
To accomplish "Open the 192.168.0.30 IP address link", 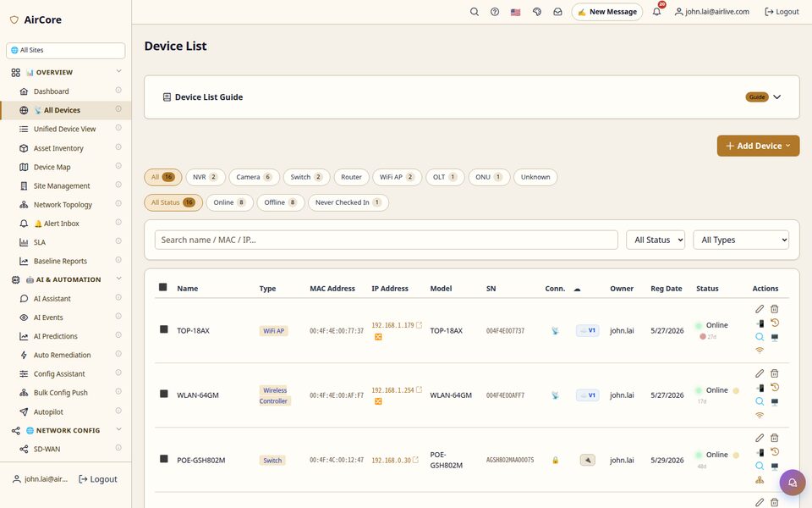I will click(x=391, y=461).
